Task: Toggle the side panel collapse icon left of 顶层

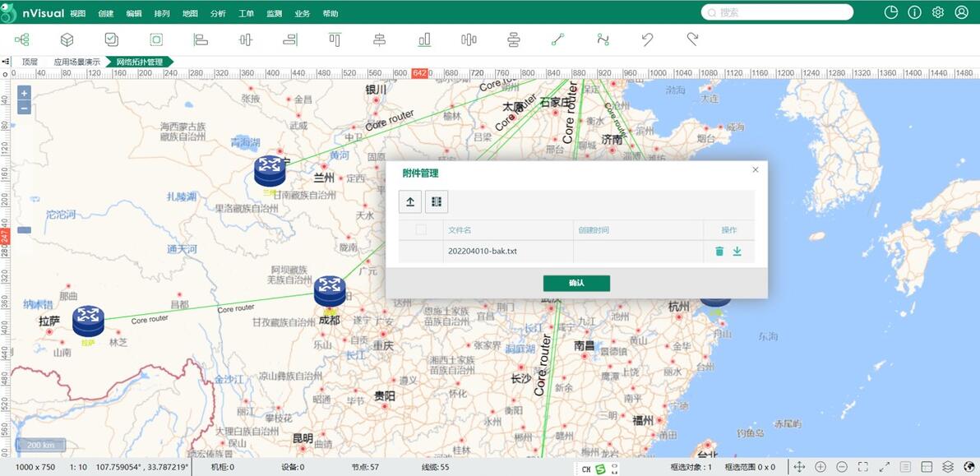Action: coord(7,62)
